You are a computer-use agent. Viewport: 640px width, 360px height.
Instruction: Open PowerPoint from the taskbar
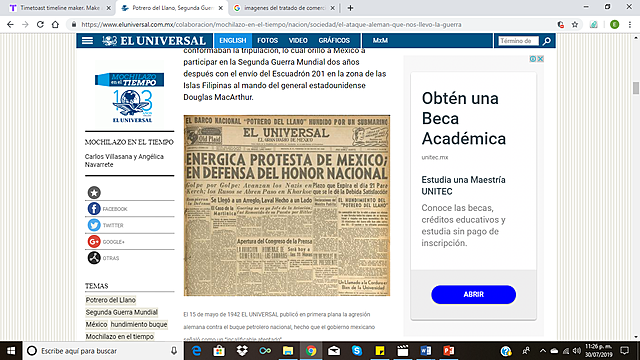[x=449, y=351]
